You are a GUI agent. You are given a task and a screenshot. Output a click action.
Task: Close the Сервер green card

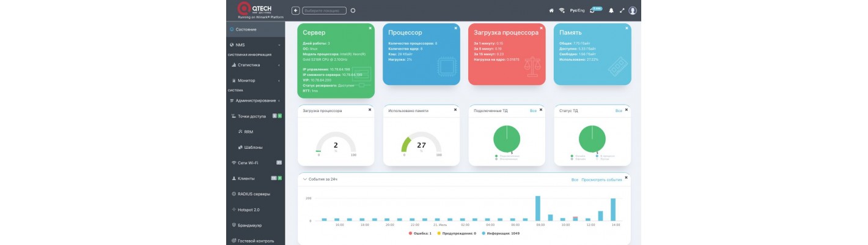(370, 28)
